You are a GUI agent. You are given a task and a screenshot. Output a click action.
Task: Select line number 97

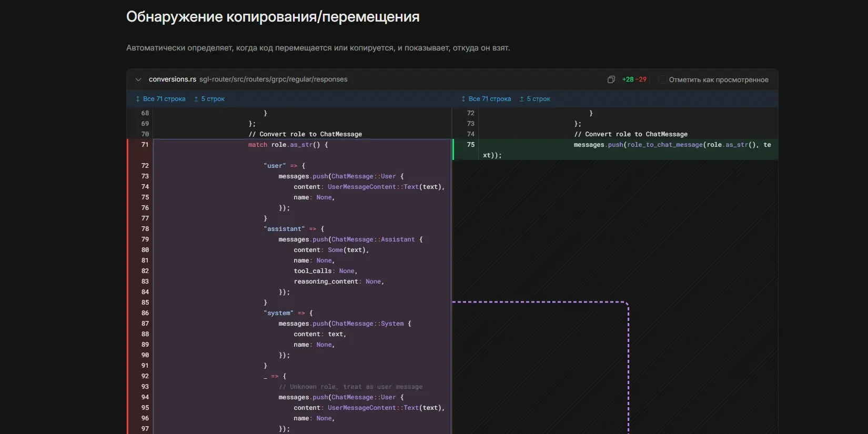tap(145, 429)
